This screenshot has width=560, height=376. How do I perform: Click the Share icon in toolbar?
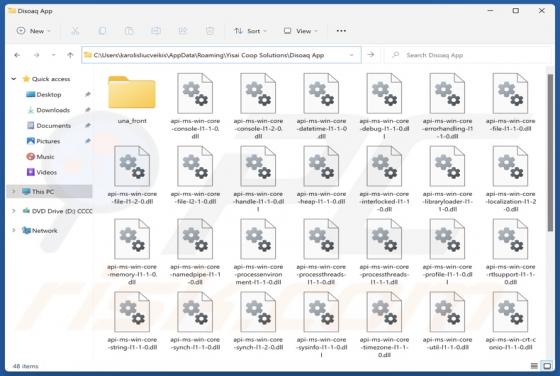click(x=183, y=31)
